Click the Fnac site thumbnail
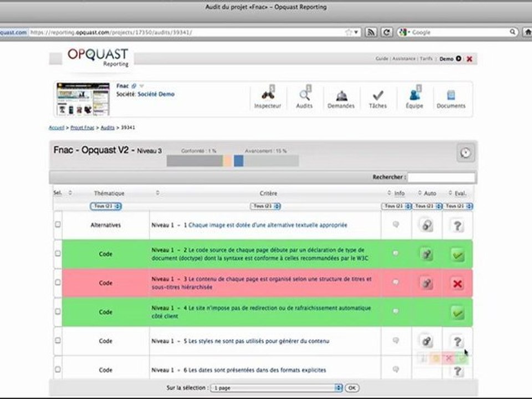Screen dimensions: 532x399 tap(83, 99)
